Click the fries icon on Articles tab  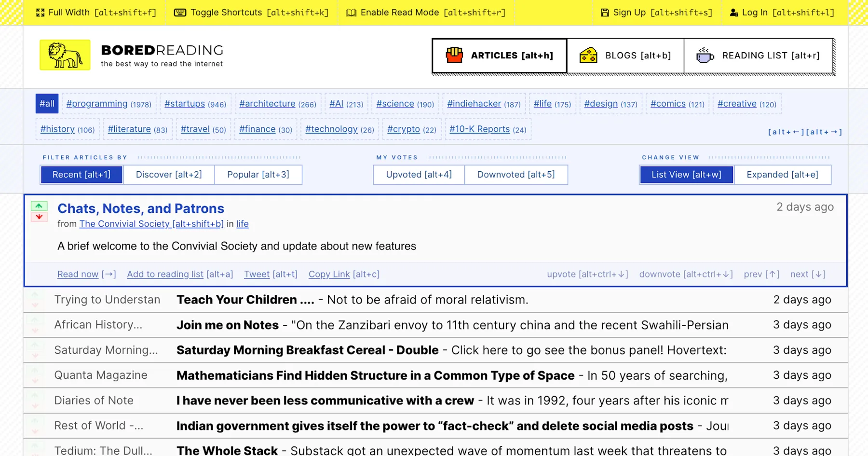pyautogui.click(x=454, y=55)
